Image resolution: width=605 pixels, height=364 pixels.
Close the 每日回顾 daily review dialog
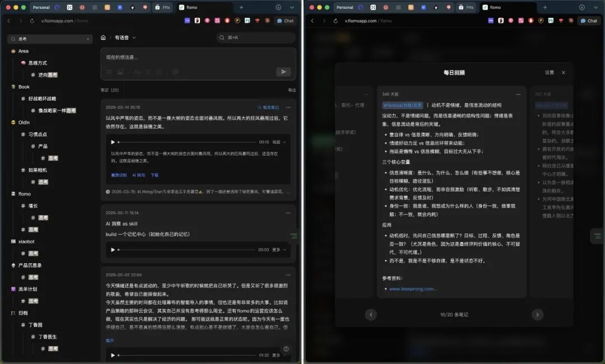pos(564,72)
